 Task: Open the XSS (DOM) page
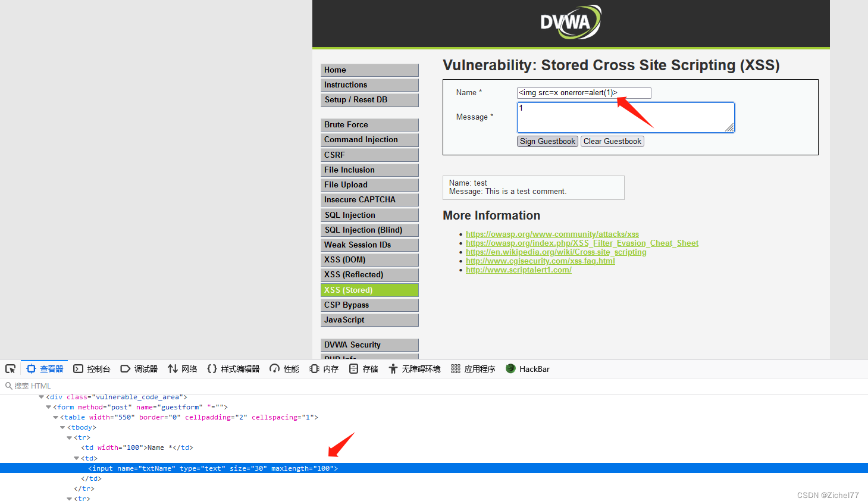(x=369, y=259)
